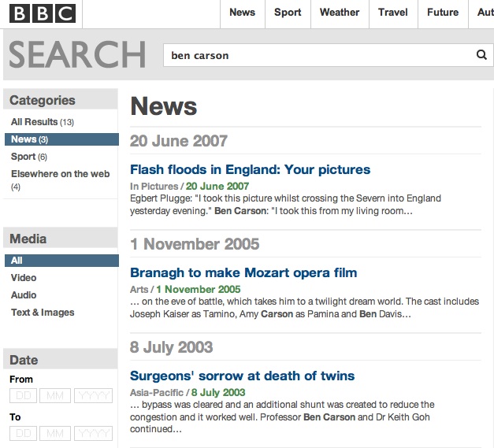
Task: Filter media by Video
Action: tap(24, 278)
